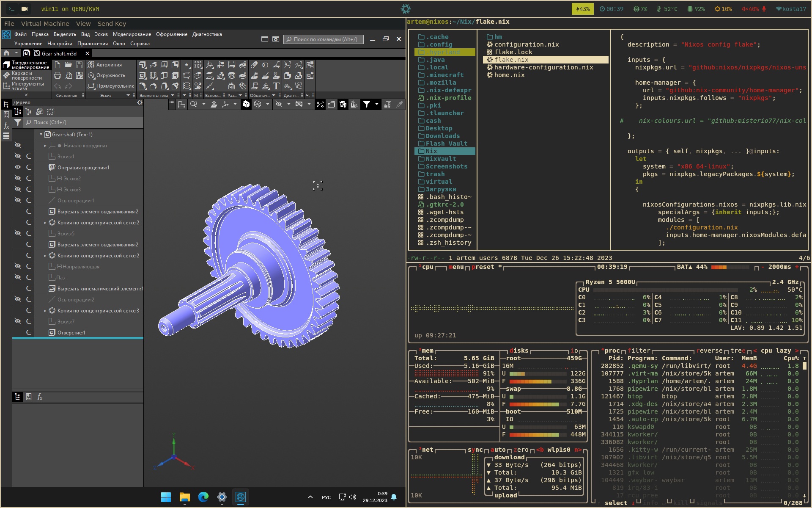Click the numbered tree structure view icon
This screenshot has height=508, width=812.
point(18,111)
